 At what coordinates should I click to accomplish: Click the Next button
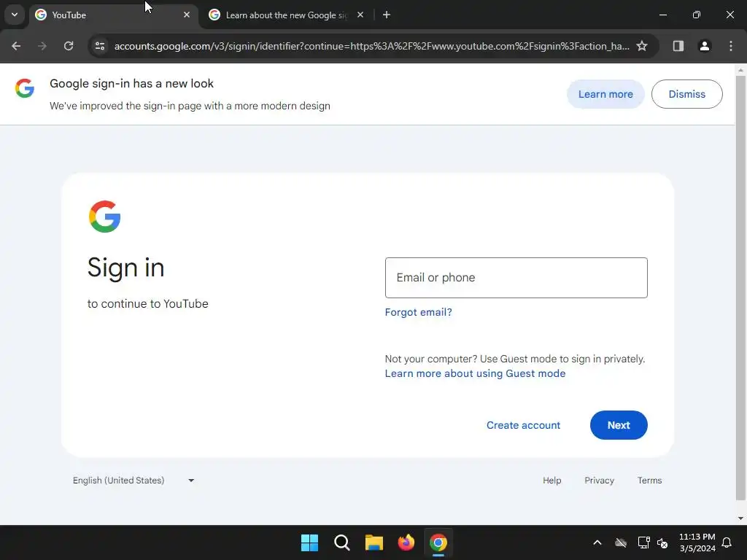[x=619, y=425]
